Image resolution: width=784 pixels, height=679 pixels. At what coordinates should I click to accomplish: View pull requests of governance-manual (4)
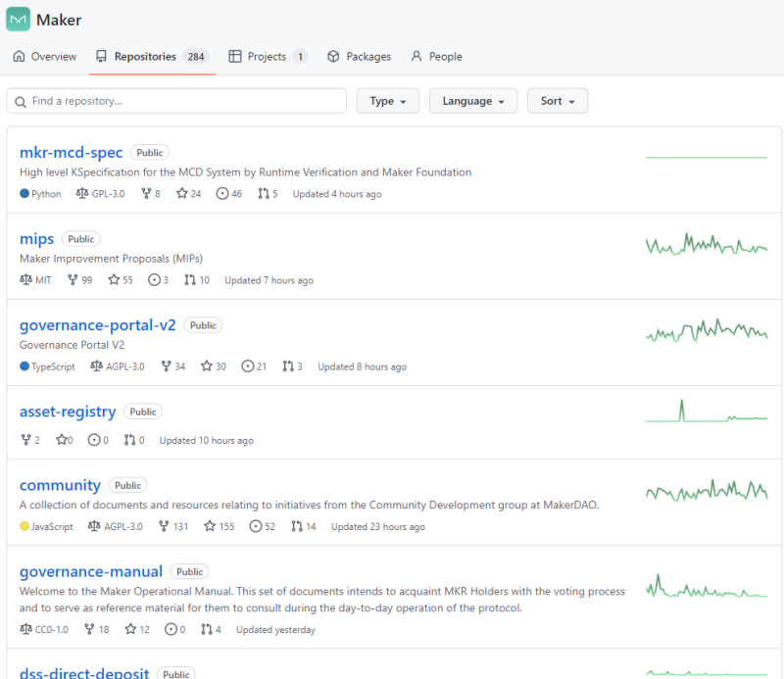pyautogui.click(x=211, y=629)
